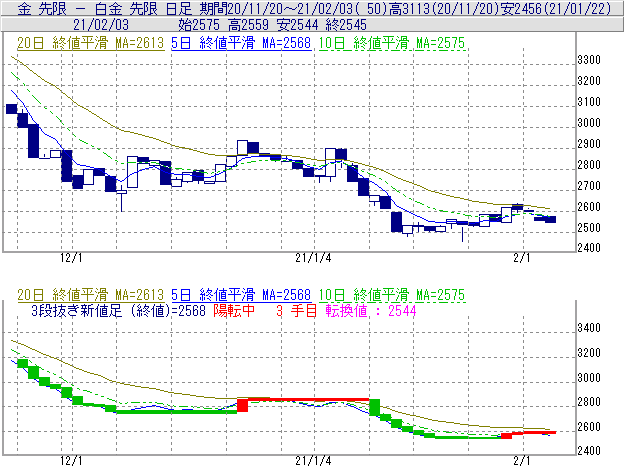Image resolution: width=624 pixels, height=473 pixels.
Task: Click the 3段抜き新値足 (終値)=2568 label
Action: click(x=118, y=311)
